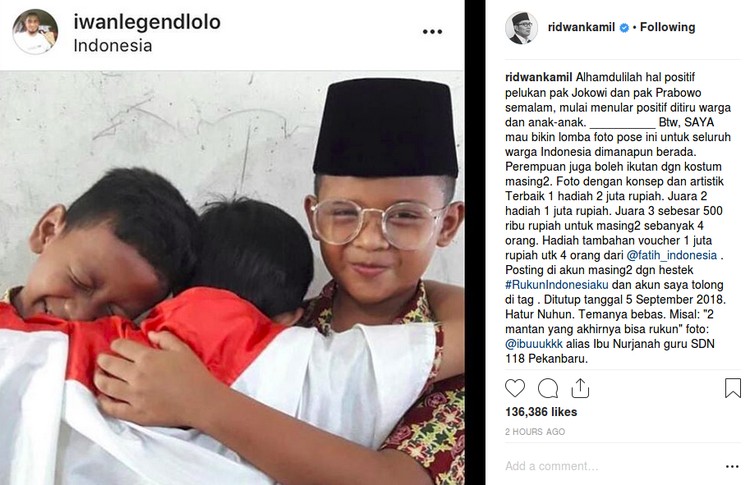Open the Indonesia location tag

click(113, 45)
